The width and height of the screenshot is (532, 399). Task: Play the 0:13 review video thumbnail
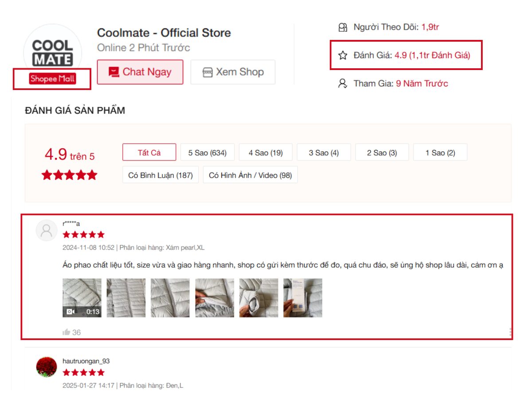[x=82, y=297]
